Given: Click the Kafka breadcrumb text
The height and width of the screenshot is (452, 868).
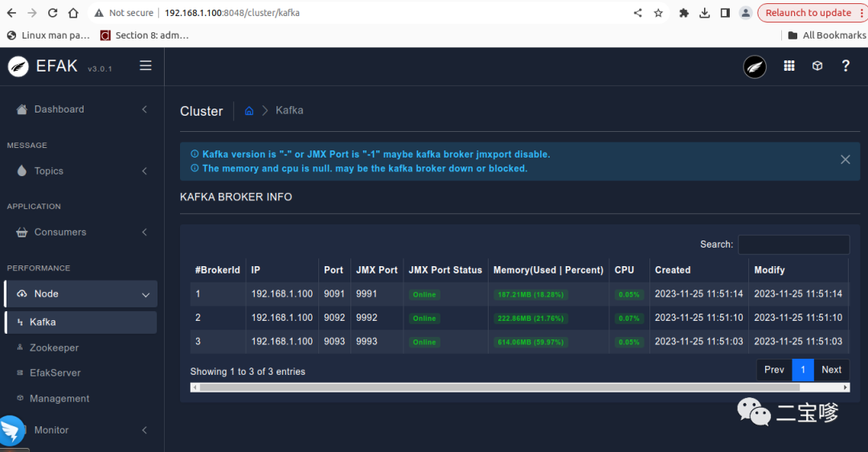Looking at the screenshot, I should point(289,110).
